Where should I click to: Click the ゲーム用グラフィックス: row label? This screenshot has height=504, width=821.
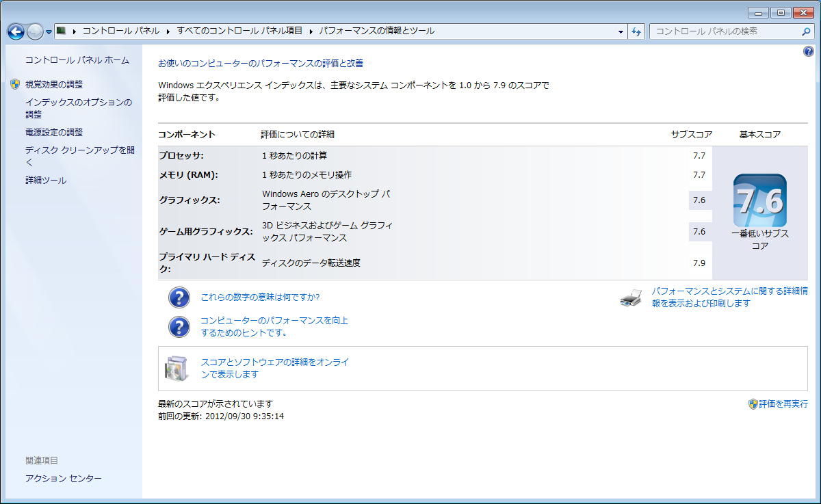pyautogui.click(x=206, y=232)
